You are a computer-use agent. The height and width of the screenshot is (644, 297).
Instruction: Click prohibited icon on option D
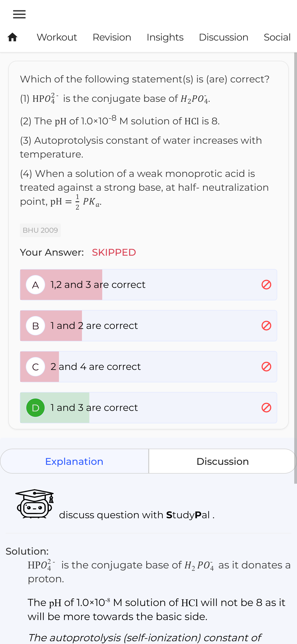click(x=266, y=407)
